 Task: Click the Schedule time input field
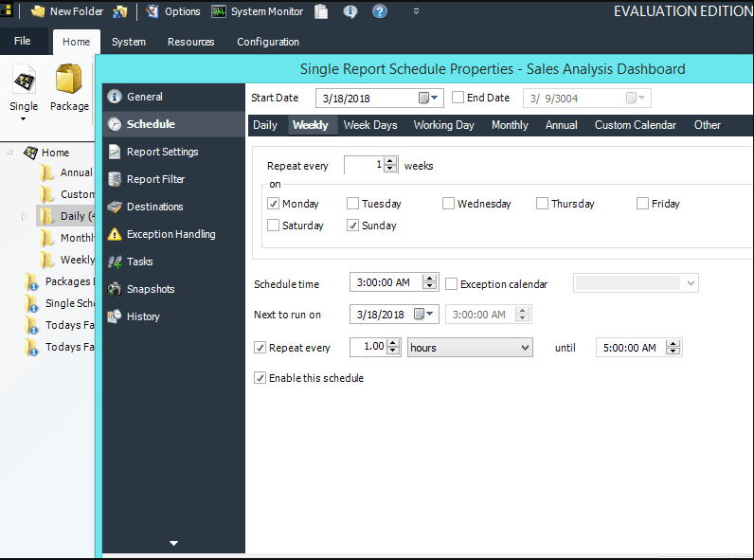coord(385,283)
